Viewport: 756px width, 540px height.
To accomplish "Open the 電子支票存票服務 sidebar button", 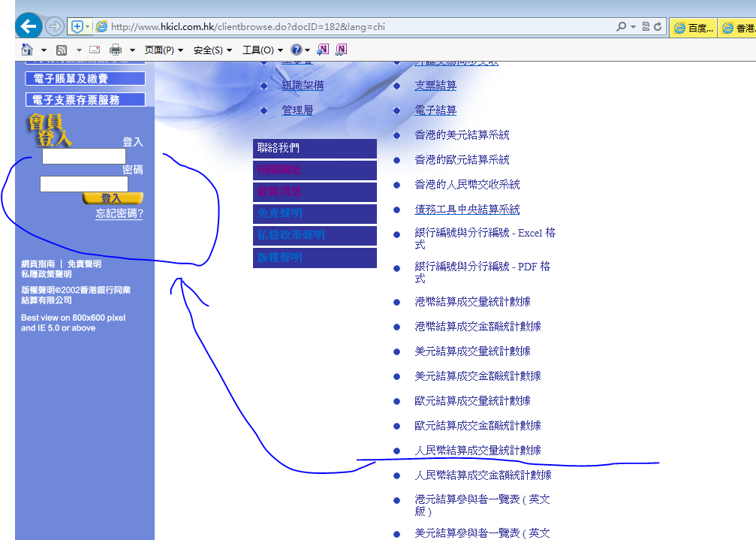I will coord(86,100).
